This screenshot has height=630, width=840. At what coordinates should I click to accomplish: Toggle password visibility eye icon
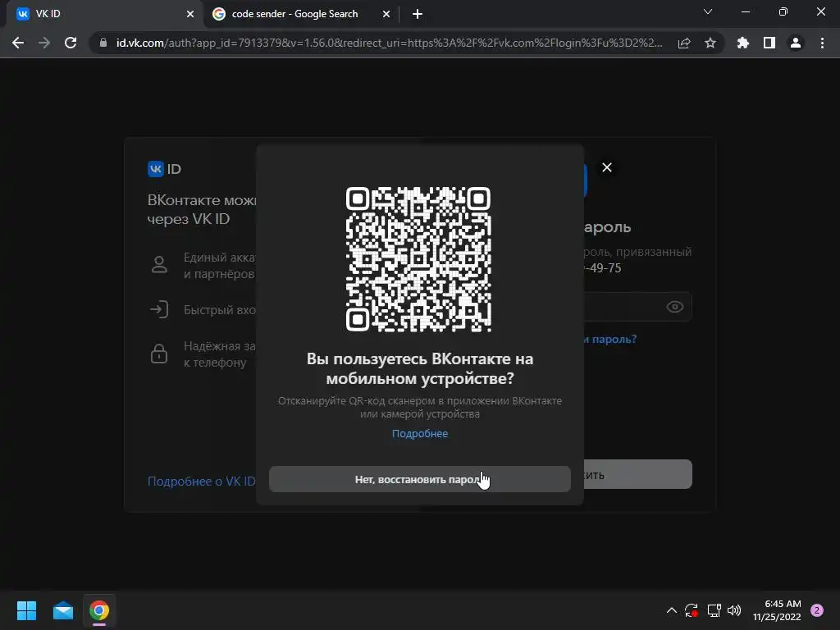pyautogui.click(x=674, y=307)
